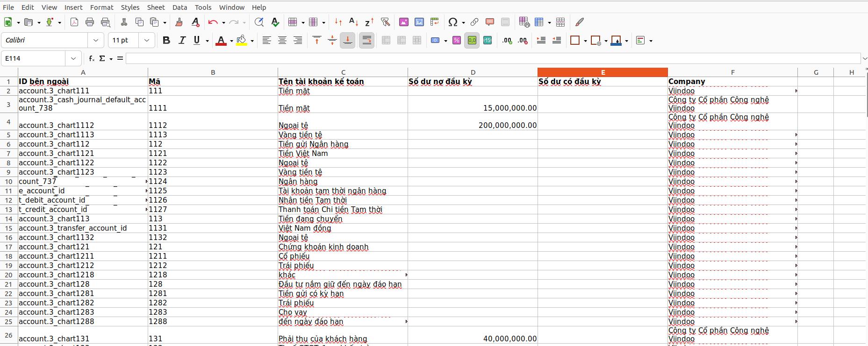Open the Format menu

(101, 7)
